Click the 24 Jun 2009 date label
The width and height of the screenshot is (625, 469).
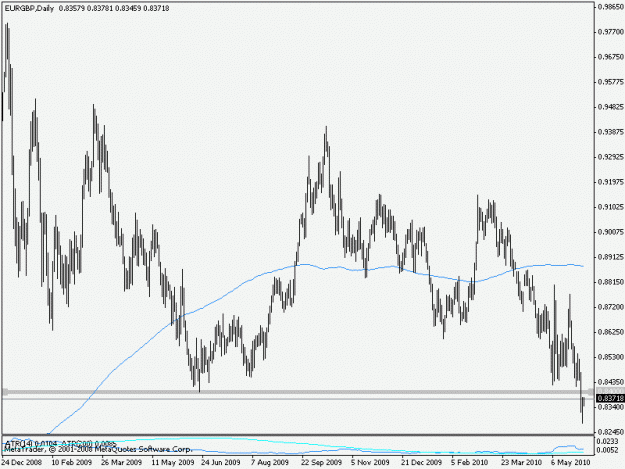click(221, 463)
